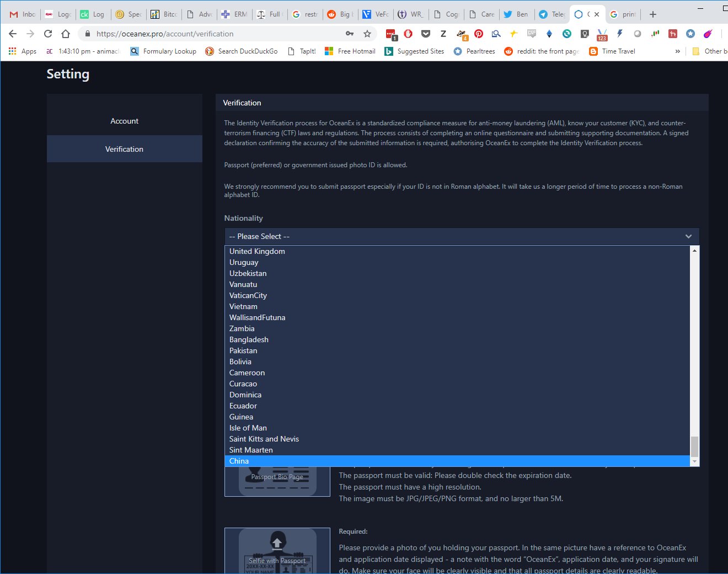Click the Z extension icon
The height and width of the screenshot is (574, 728).
pos(443,34)
